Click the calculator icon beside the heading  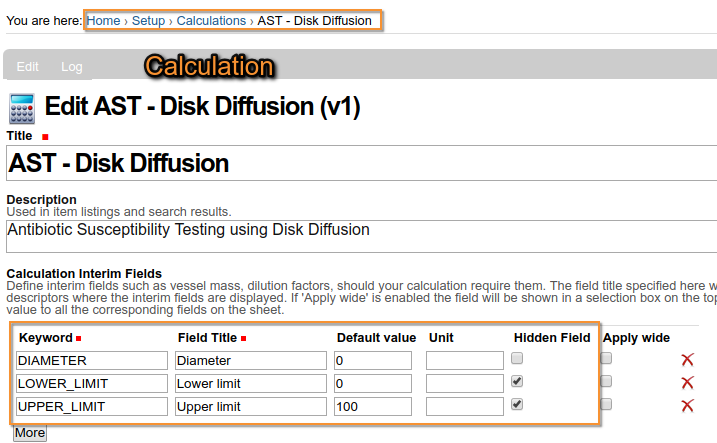click(x=22, y=107)
